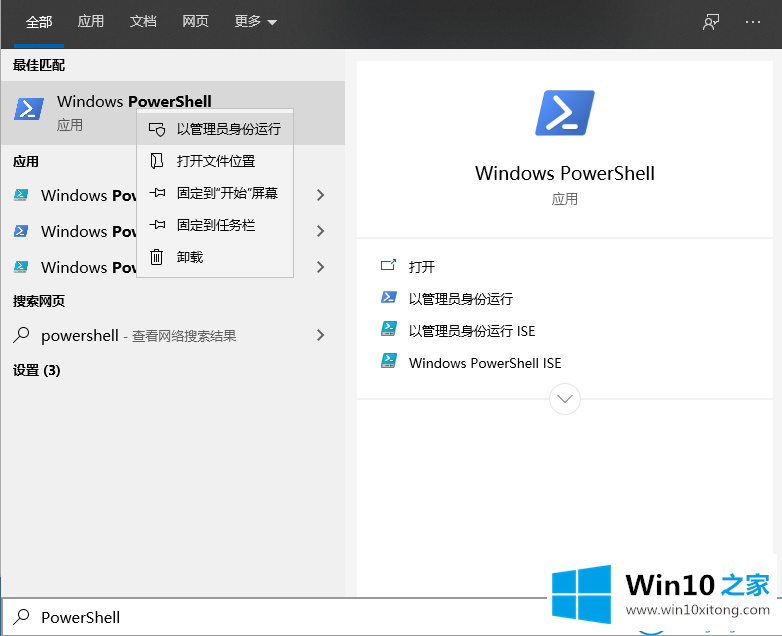Click the Windows PowerShell best match icon
Image resolution: width=782 pixels, height=636 pixels.
[x=29, y=109]
